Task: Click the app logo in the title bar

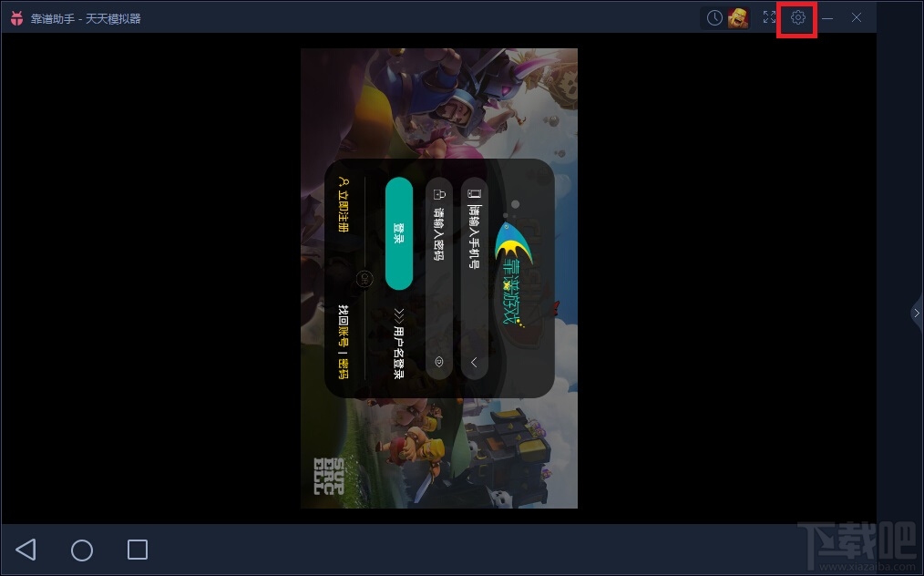Action: 16,18
